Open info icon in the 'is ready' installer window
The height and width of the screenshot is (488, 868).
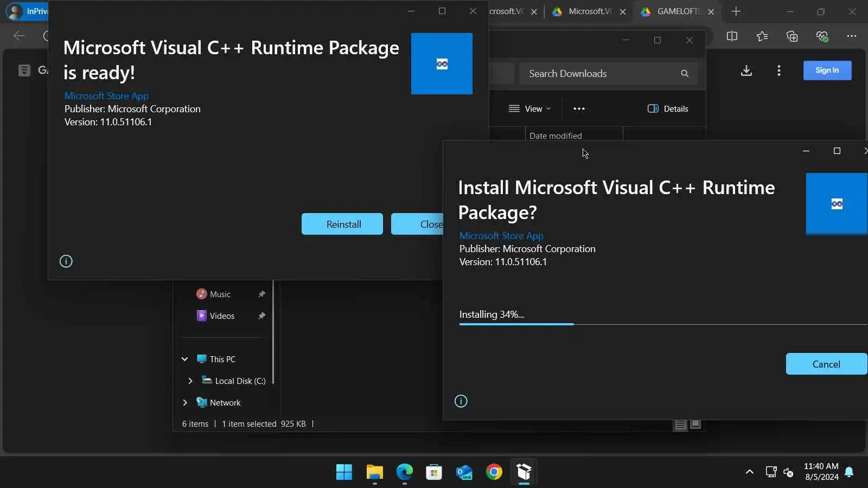click(66, 261)
